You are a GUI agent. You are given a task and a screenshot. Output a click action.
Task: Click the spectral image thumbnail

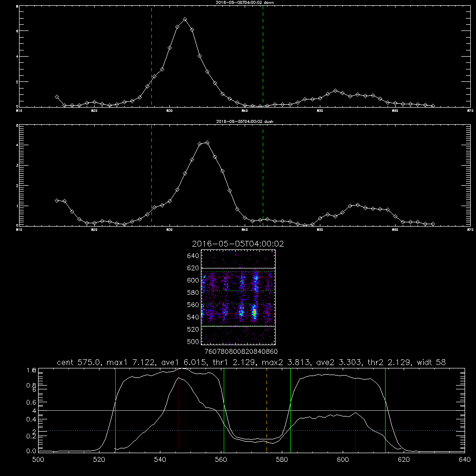coord(238,297)
